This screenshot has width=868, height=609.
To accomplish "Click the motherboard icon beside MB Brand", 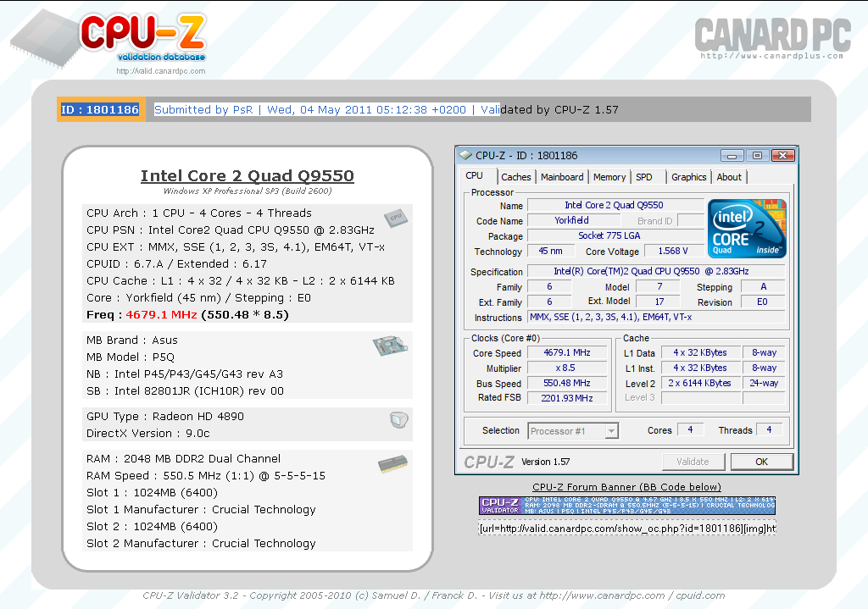I will [390, 345].
